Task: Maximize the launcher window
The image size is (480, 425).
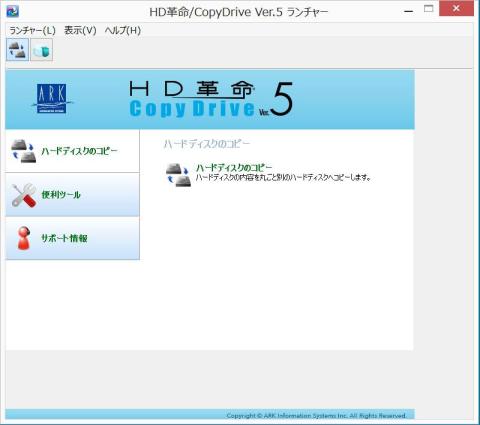Action: [x=429, y=9]
